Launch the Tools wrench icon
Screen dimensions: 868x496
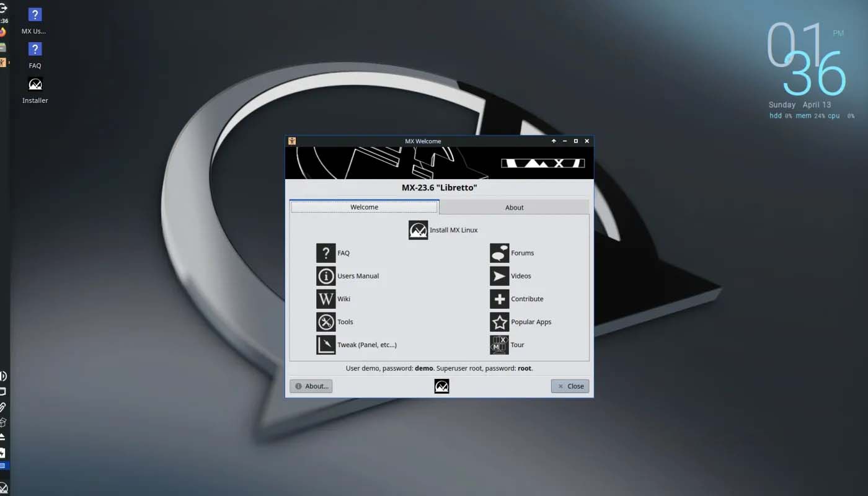tap(325, 322)
